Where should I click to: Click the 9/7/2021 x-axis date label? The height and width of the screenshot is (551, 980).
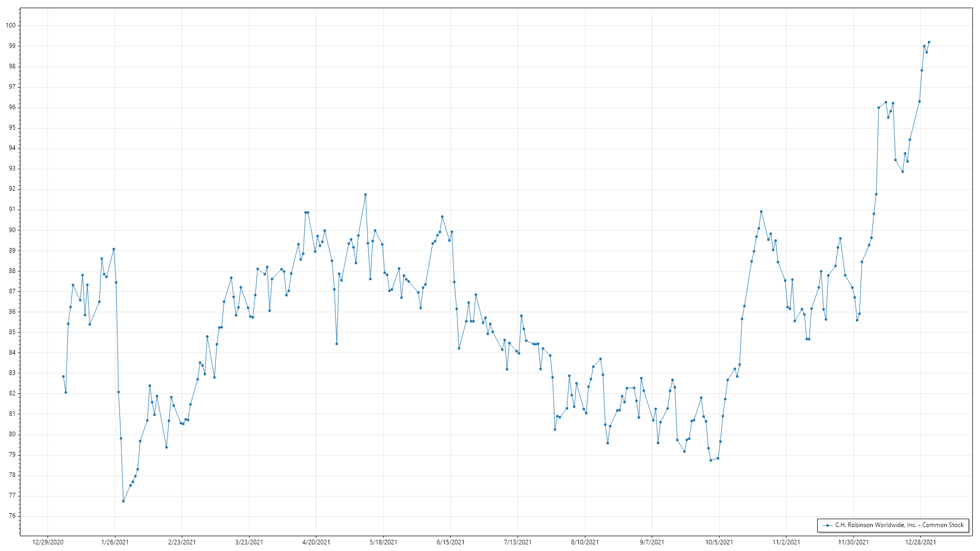(x=652, y=542)
